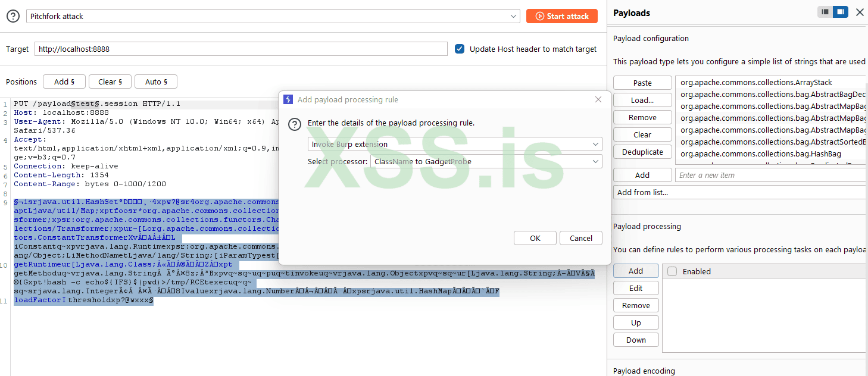The image size is (868, 376).
Task: Click the Payload configuration heading
Action: click(651, 38)
